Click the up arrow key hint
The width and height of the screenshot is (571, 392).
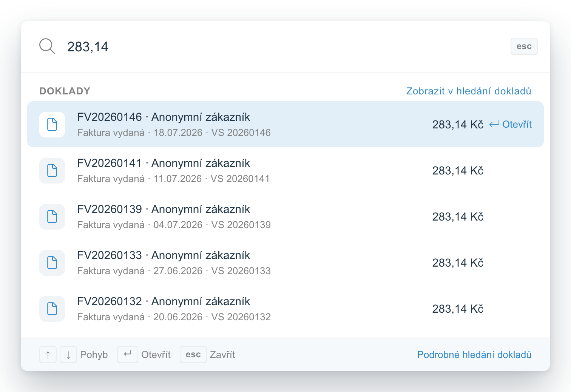[x=48, y=355]
